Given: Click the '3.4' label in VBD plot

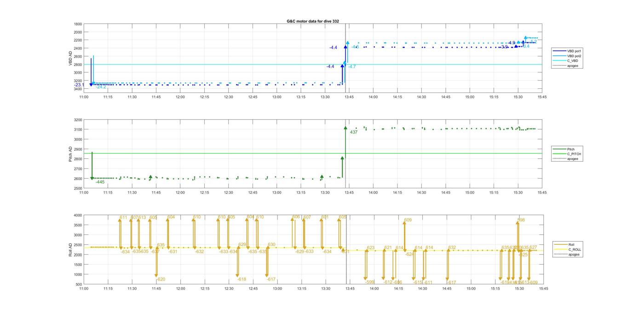Looking at the screenshot, I should [526, 46].
